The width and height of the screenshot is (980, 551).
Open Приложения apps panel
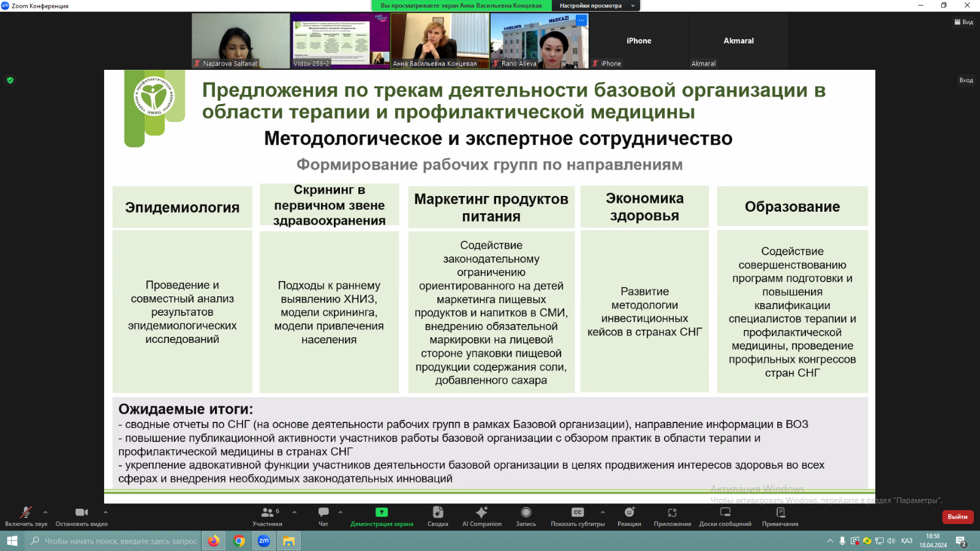coord(672,515)
